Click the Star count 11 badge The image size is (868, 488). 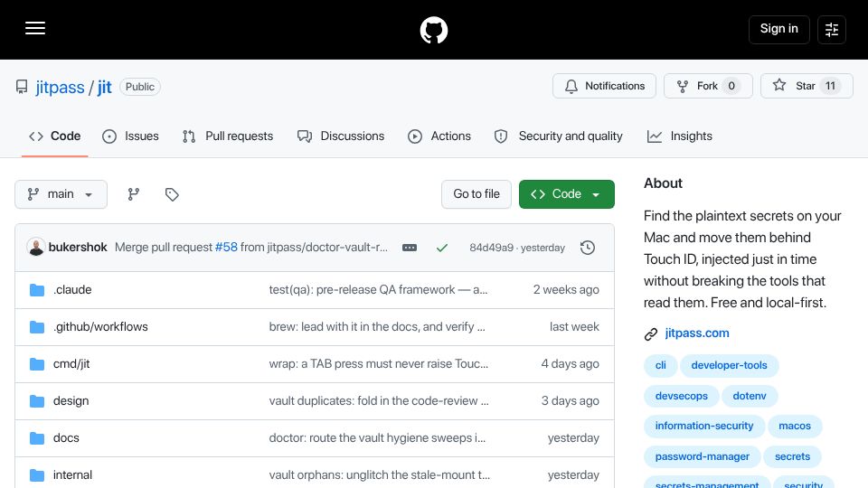click(x=830, y=86)
